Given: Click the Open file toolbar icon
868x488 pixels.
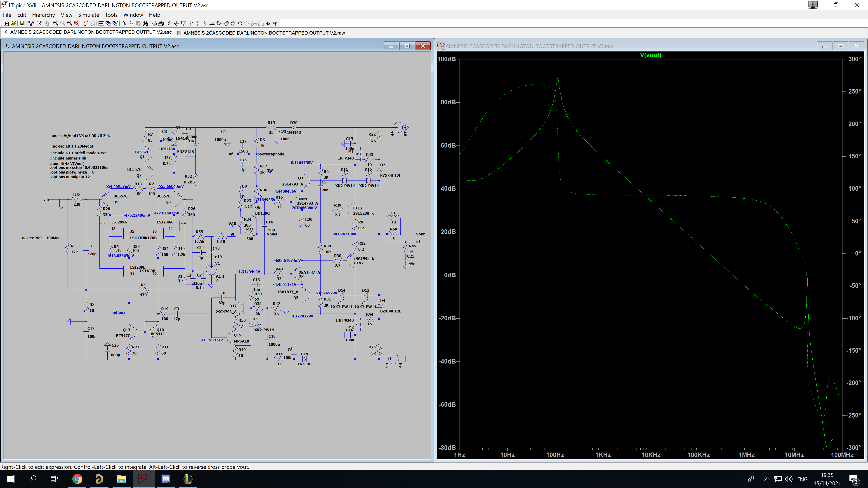Looking at the screenshot, I should (x=14, y=23).
